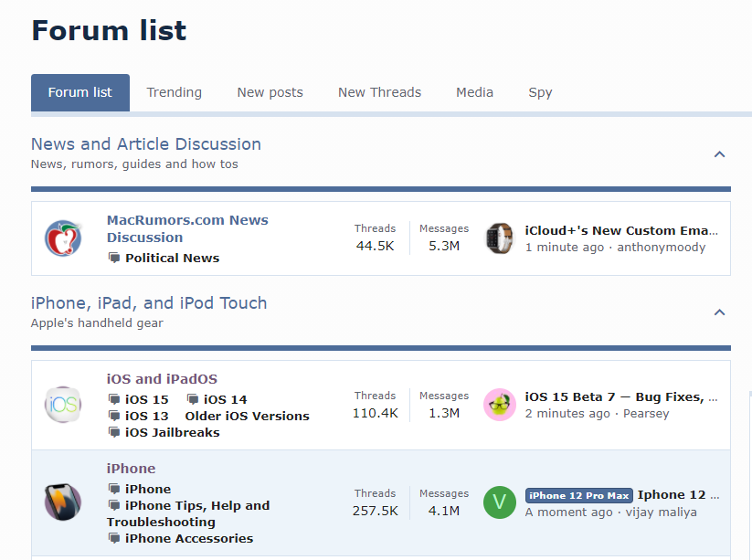Open vijay maliya's green V avatar
Screen dimensions: 752x560
point(499,502)
